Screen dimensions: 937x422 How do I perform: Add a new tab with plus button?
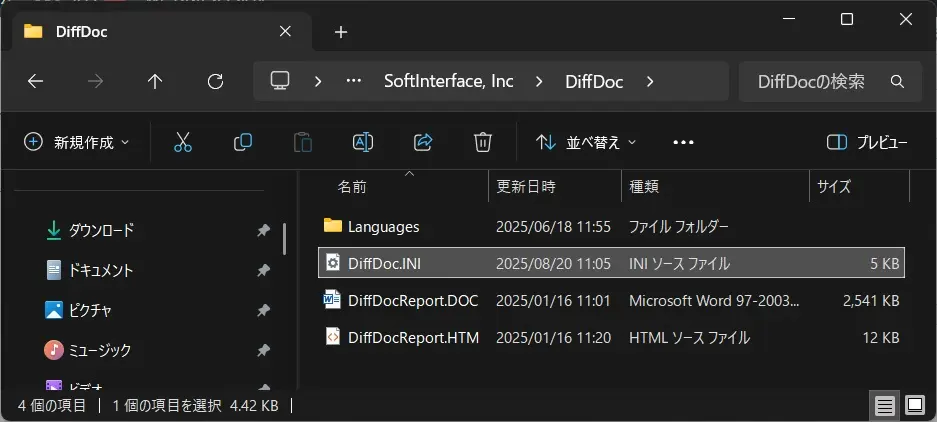click(341, 32)
